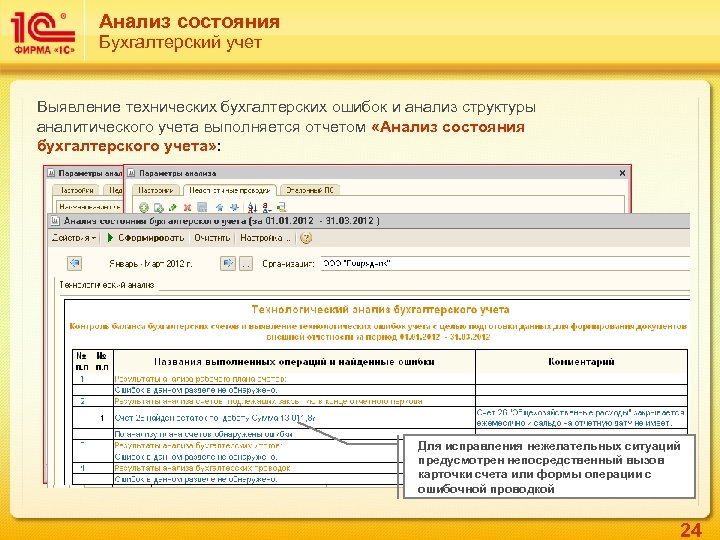Switch to Недопустимые проводки tab
The width and height of the screenshot is (720, 540).
point(230,190)
